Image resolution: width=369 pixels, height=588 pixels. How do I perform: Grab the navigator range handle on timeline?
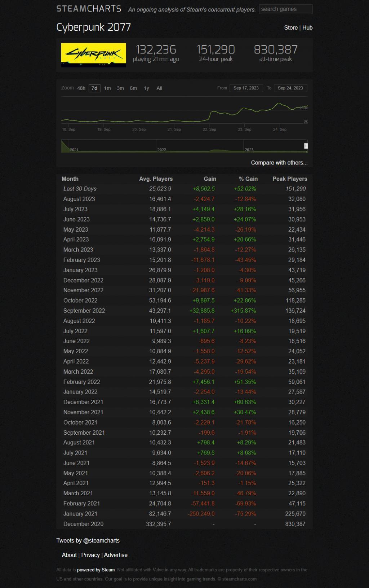click(x=306, y=146)
